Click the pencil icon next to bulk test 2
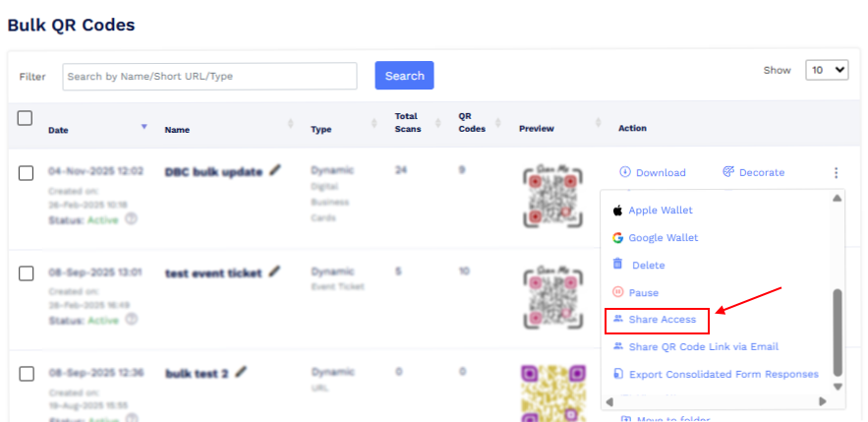The image size is (868, 422). point(241,372)
